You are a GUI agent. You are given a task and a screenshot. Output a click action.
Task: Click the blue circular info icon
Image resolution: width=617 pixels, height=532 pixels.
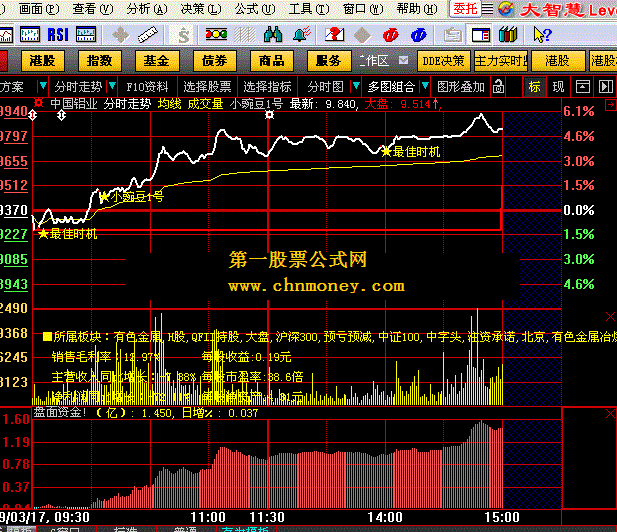pos(418,35)
